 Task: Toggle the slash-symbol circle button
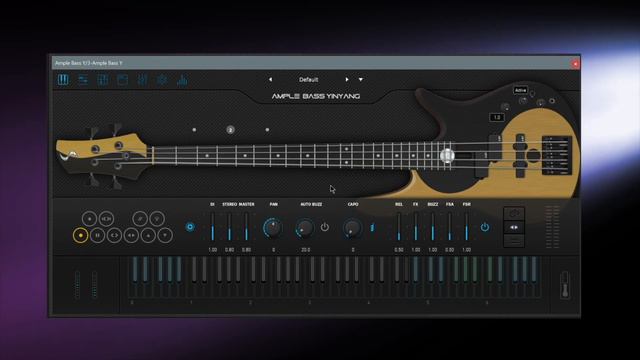(x=140, y=219)
